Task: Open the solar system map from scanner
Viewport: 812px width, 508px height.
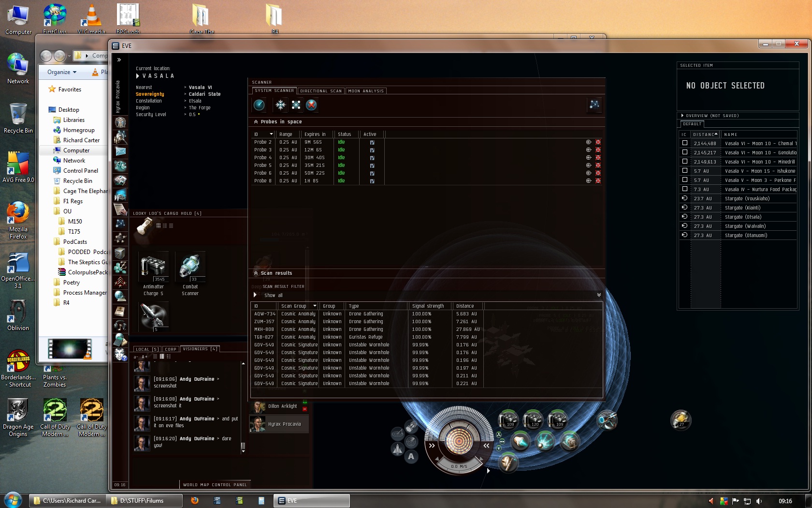Action: click(x=594, y=105)
